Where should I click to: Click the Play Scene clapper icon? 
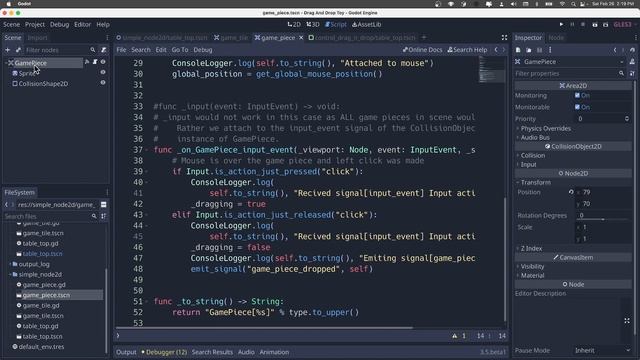(x=595, y=24)
